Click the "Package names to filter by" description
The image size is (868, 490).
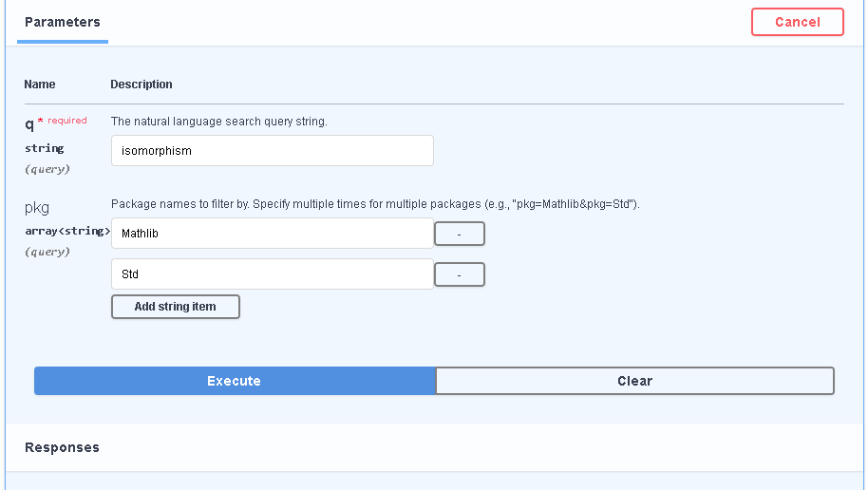(x=375, y=204)
